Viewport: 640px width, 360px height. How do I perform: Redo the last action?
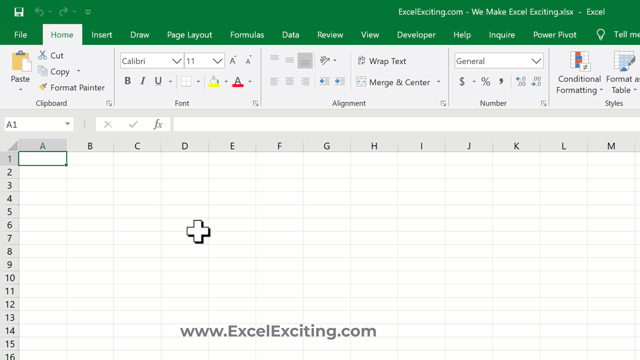click(x=63, y=12)
